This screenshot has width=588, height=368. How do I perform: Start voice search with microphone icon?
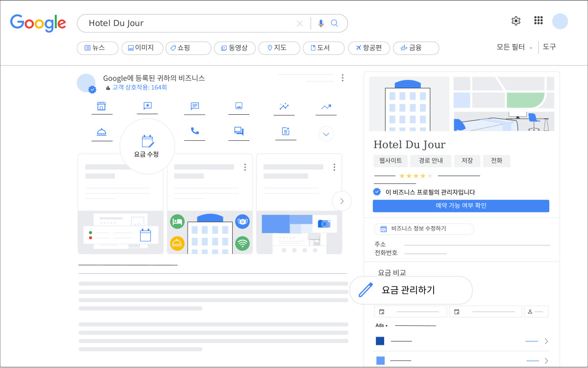(321, 23)
